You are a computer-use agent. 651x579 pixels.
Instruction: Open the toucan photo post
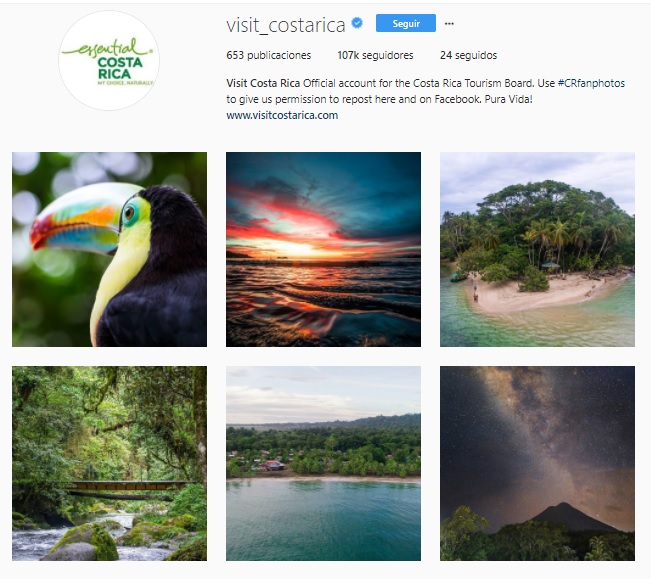tap(109, 249)
